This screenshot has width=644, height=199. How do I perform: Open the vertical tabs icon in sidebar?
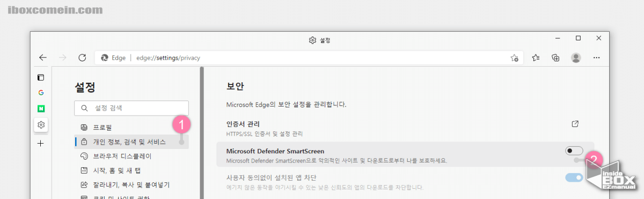tap(41, 77)
